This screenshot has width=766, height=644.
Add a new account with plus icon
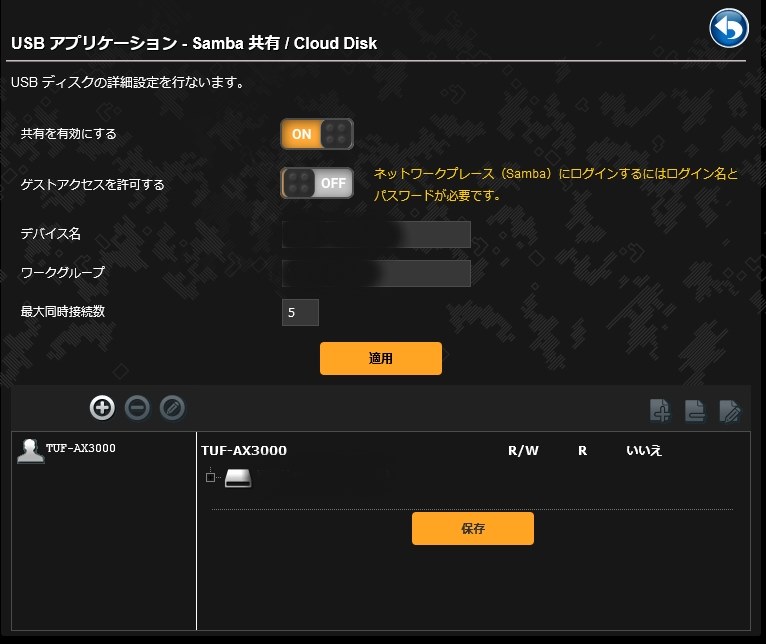click(x=102, y=408)
